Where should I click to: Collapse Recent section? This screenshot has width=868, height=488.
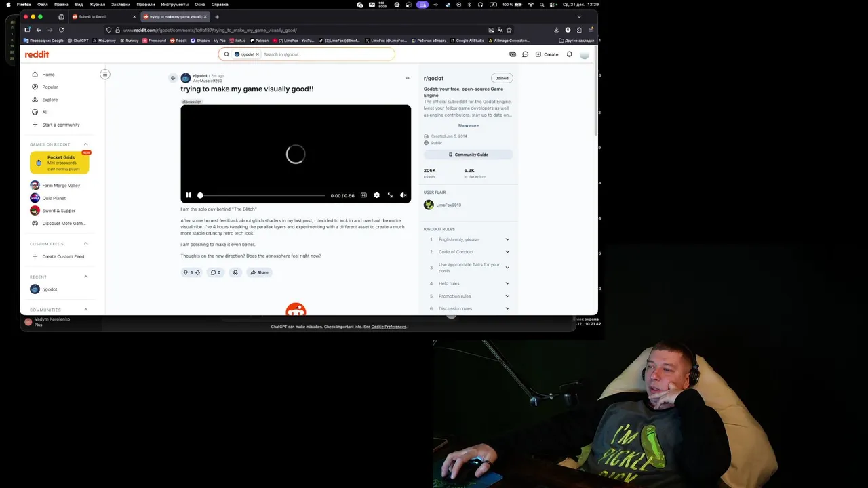click(85, 277)
